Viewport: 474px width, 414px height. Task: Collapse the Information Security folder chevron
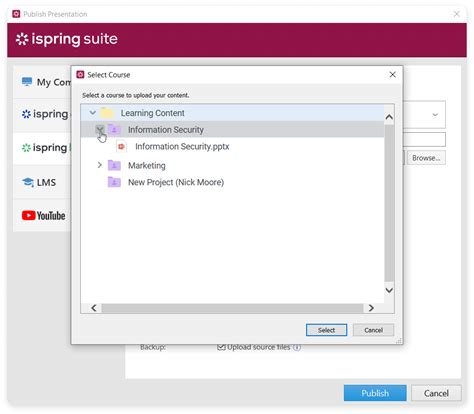pos(100,129)
